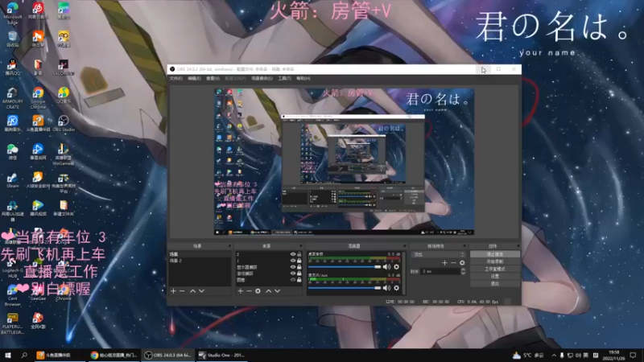
Task: Pop out the Controls dock panel
Action: pos(518,246)
